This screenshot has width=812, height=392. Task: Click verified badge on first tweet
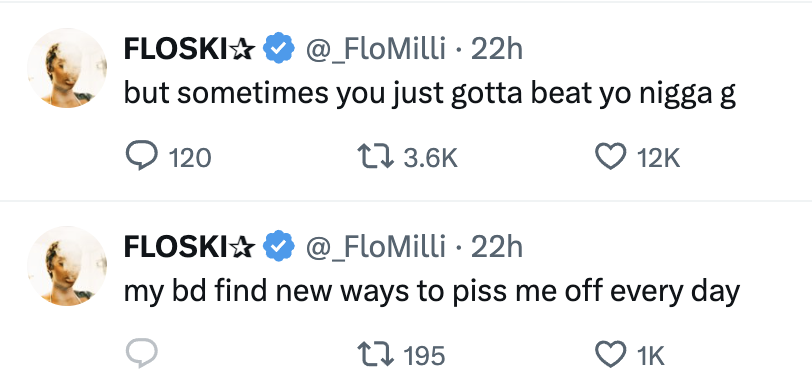[279, 48]
